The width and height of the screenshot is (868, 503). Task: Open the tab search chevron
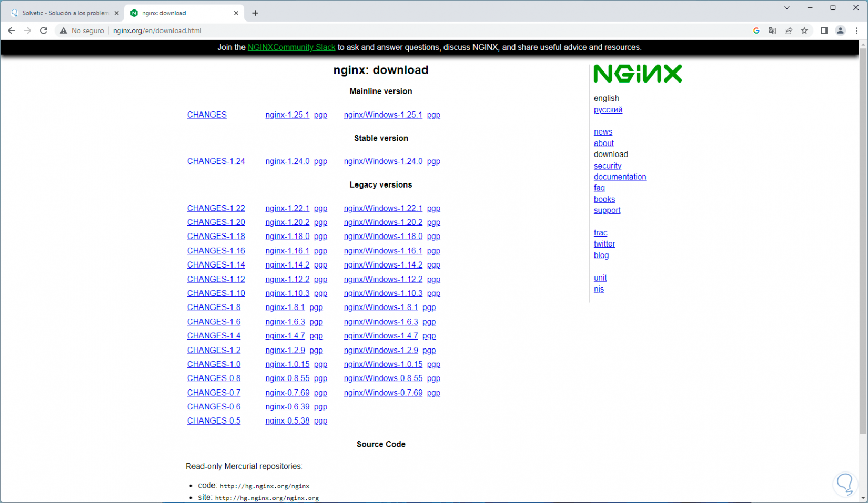pos(787,7)
